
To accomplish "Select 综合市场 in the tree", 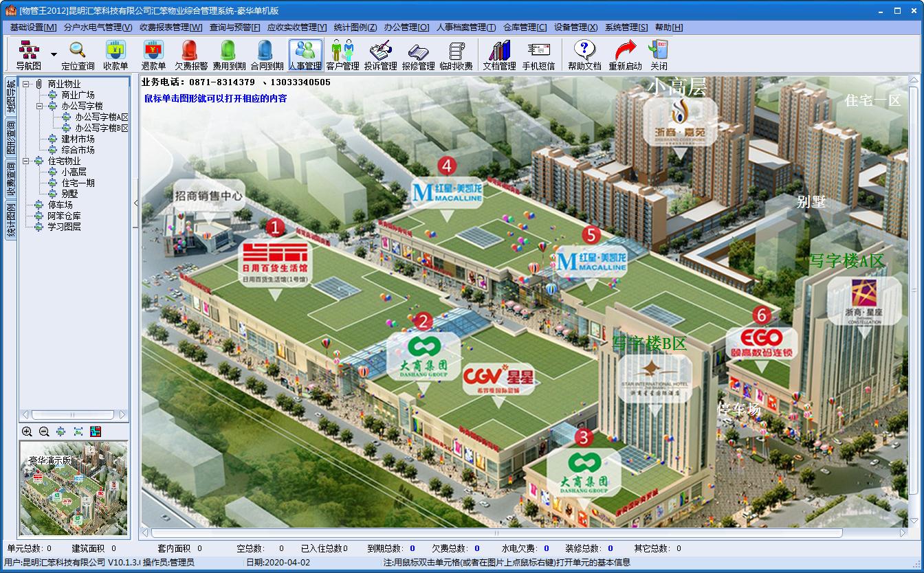I will click(78, 150).
